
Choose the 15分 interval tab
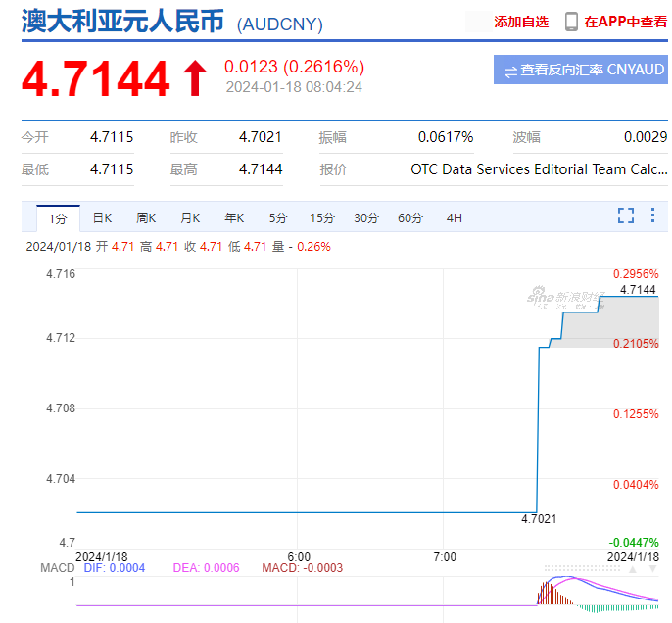coord(321,218)
